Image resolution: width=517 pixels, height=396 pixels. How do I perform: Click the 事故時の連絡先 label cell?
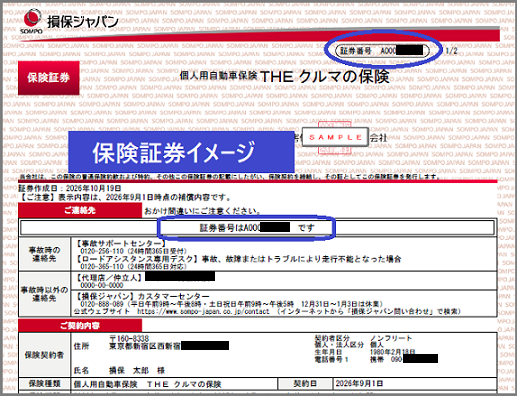pos(45,254)
